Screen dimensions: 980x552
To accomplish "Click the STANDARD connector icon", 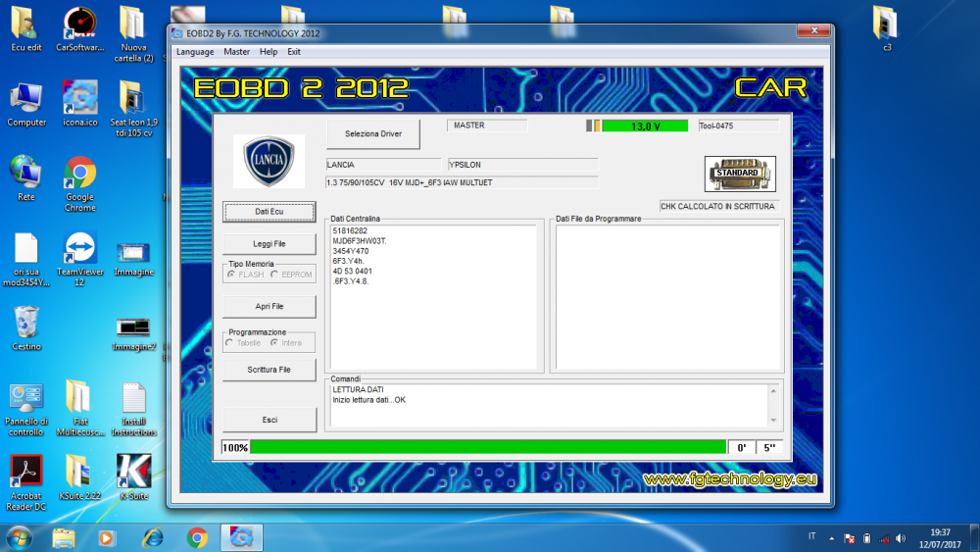I will pos(740,174).
